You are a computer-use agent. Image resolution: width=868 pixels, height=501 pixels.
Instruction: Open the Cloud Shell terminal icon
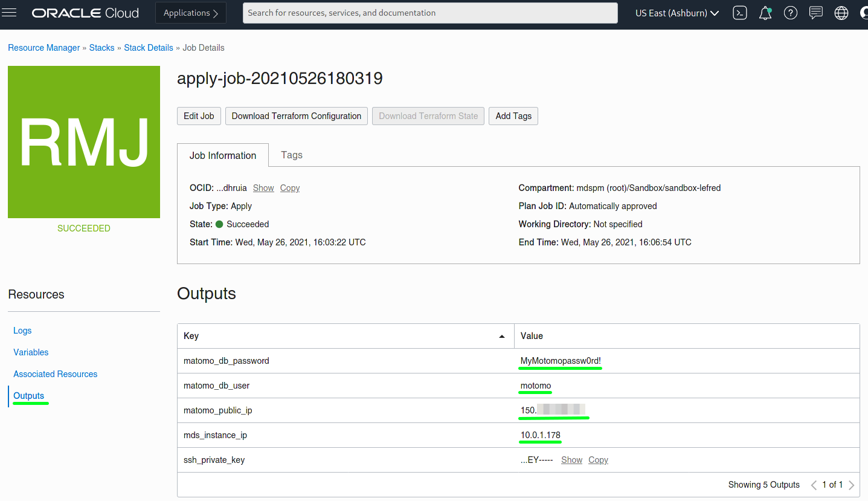tap(740, 13)
